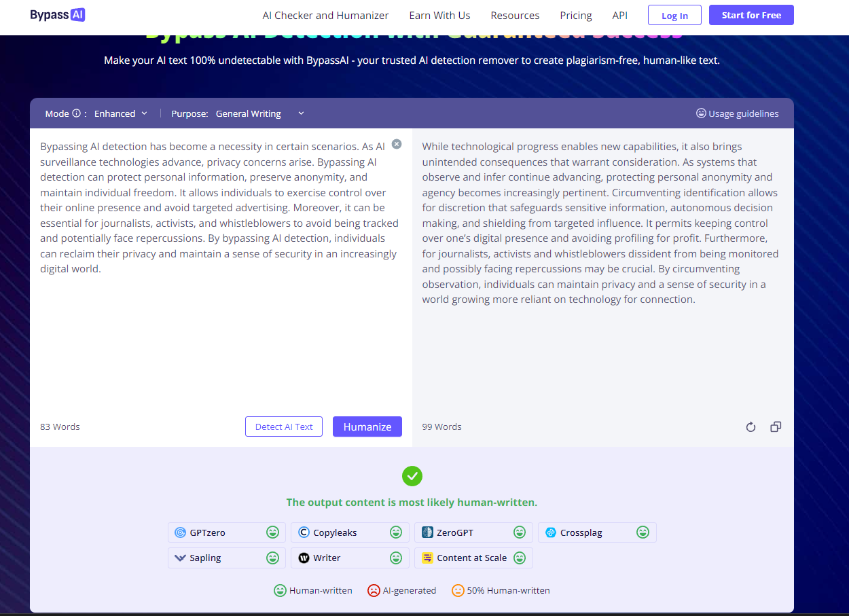Click the 'Make your AI text 100% undetectable' subtitle
Viewport: 849px width, 616px height.
[412, 60]
